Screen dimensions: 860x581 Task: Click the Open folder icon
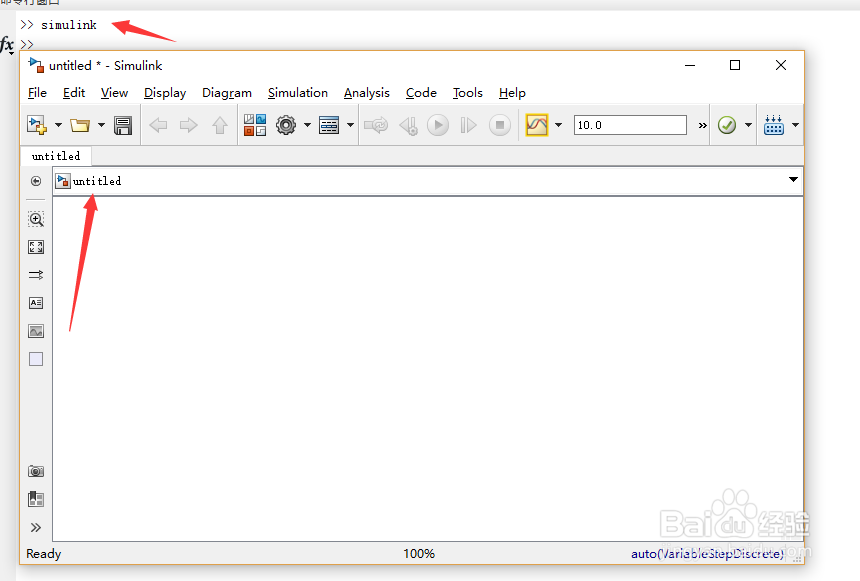[x=80, y=125]
